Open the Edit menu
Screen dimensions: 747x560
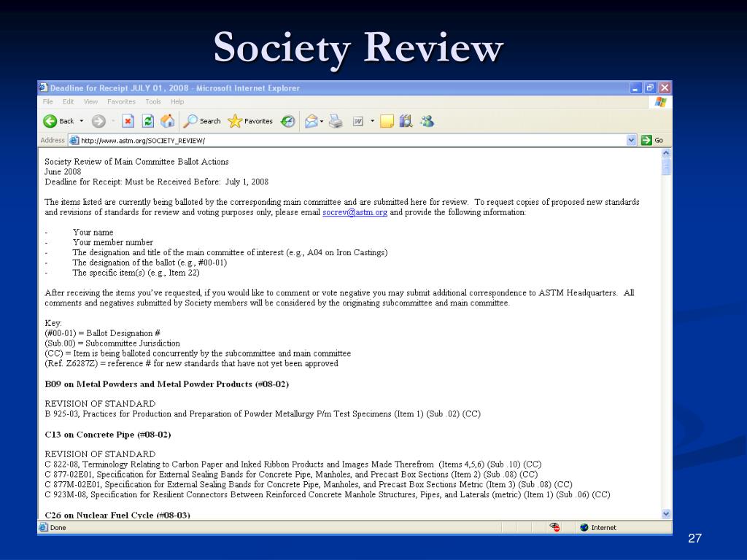point(68,101)
